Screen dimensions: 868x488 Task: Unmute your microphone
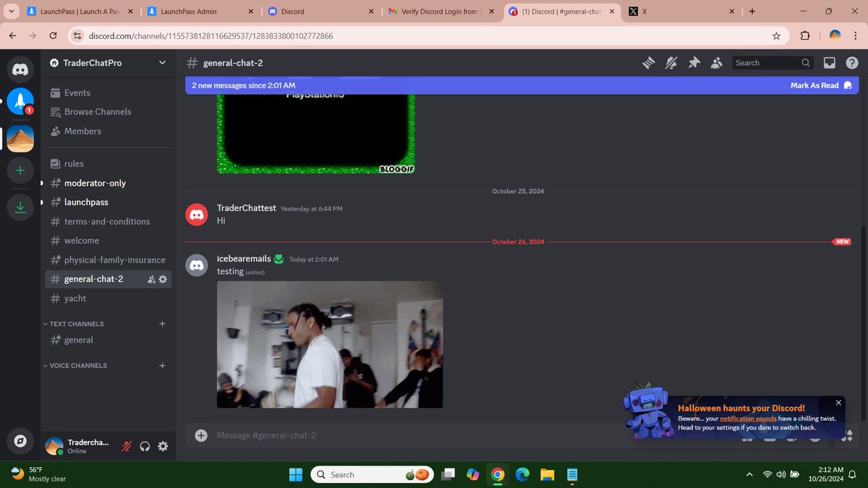coord(126,446)
